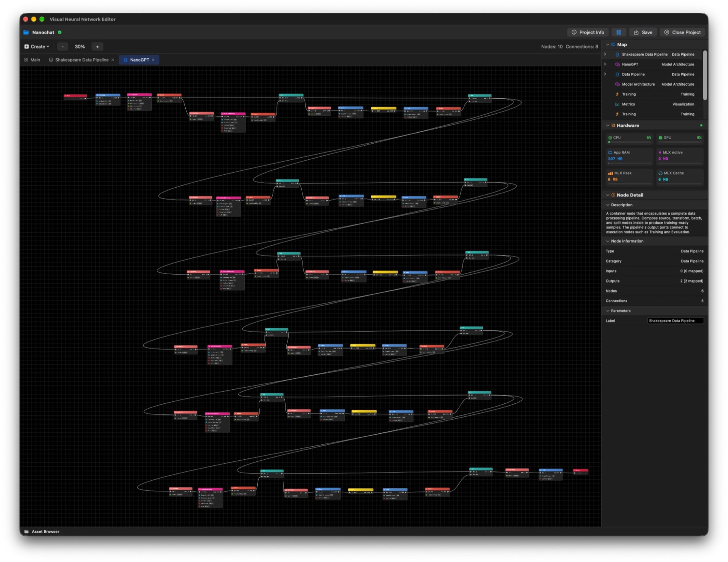Viewport: 728px width, 562px height.
Task: Toggle the blue sidebar panel layout button
Action: coord(618,32)
